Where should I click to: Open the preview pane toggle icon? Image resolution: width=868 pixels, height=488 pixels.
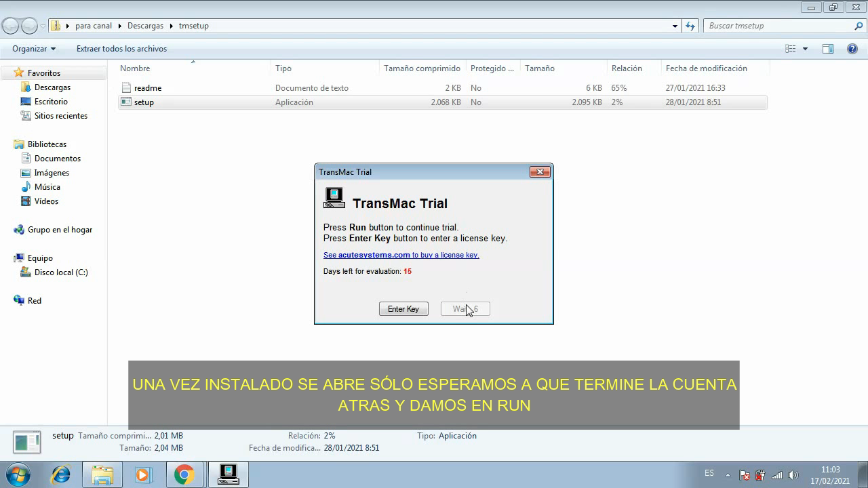pyautogui.click(x=828, y=48)
